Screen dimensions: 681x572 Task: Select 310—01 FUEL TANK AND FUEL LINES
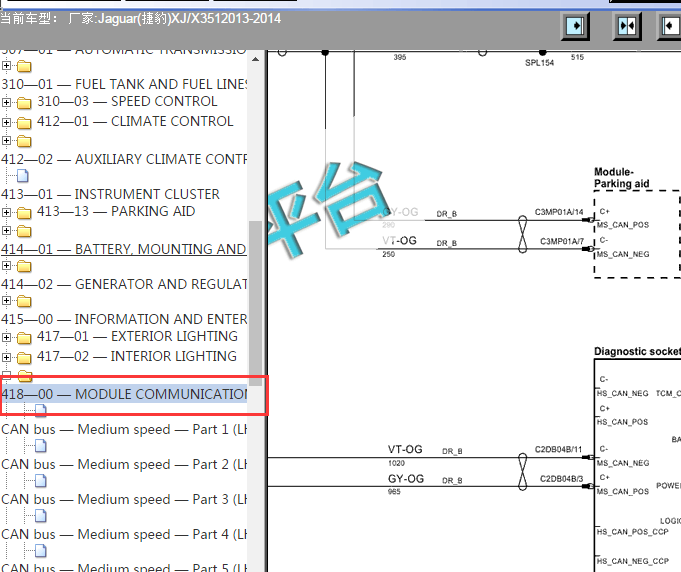click(x=124, y=84)
